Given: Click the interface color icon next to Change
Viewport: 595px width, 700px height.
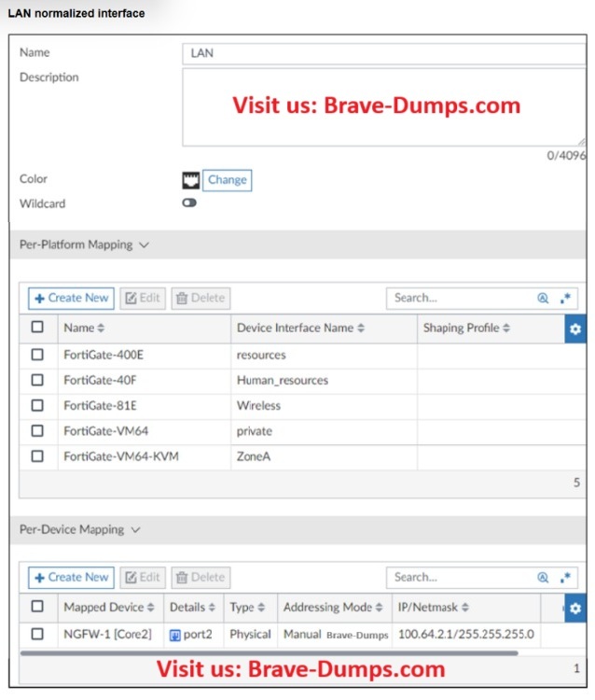Looking at the screenshot, I should 190,179.
